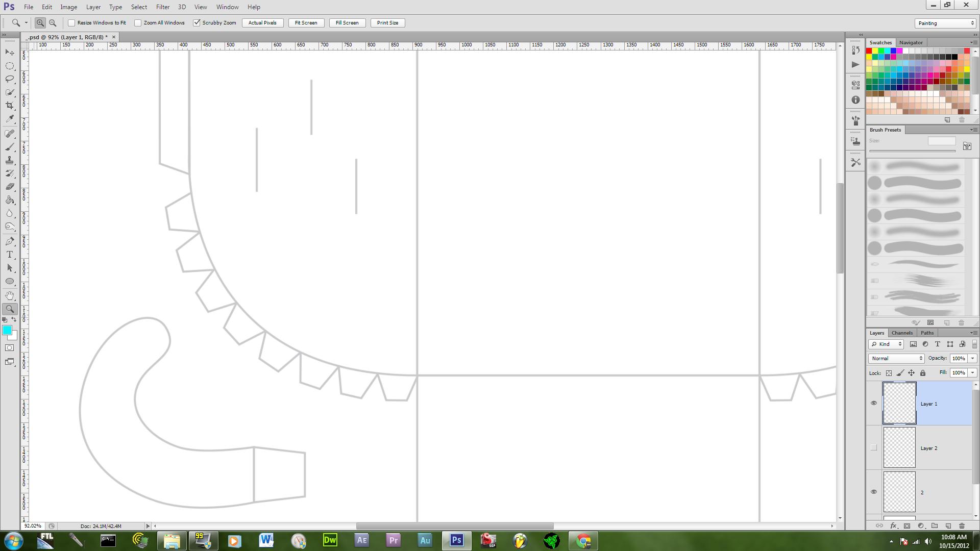Screen dimensions: 980x551
Task: Select the Blur tool
Action: (x=10, y=213)
